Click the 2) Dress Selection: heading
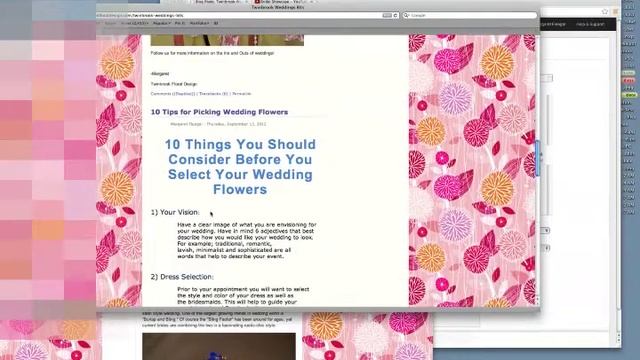 [x=182, y=277]
